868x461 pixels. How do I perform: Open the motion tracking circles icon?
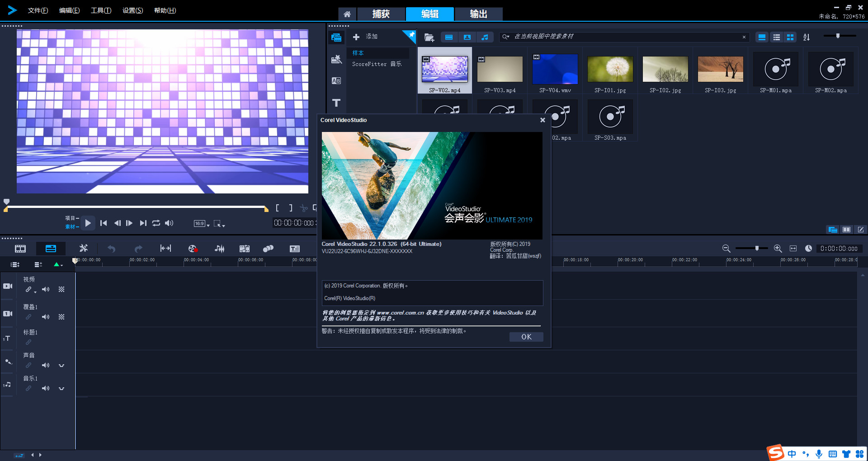[269, 249]
